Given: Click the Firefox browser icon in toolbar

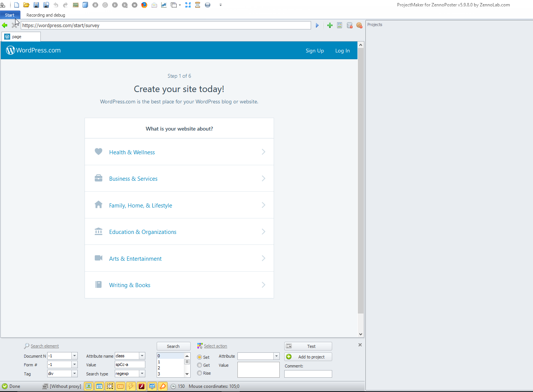Looking at the screenshot, I should tap(144, 5).
